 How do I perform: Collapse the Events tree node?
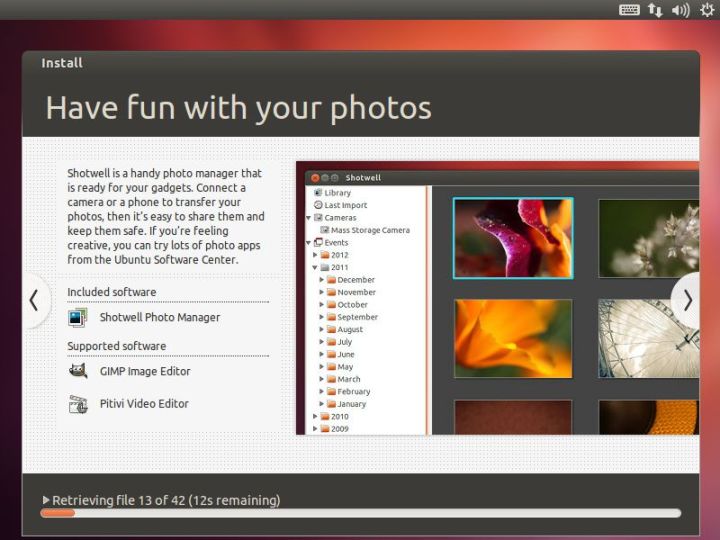(309, 243)
